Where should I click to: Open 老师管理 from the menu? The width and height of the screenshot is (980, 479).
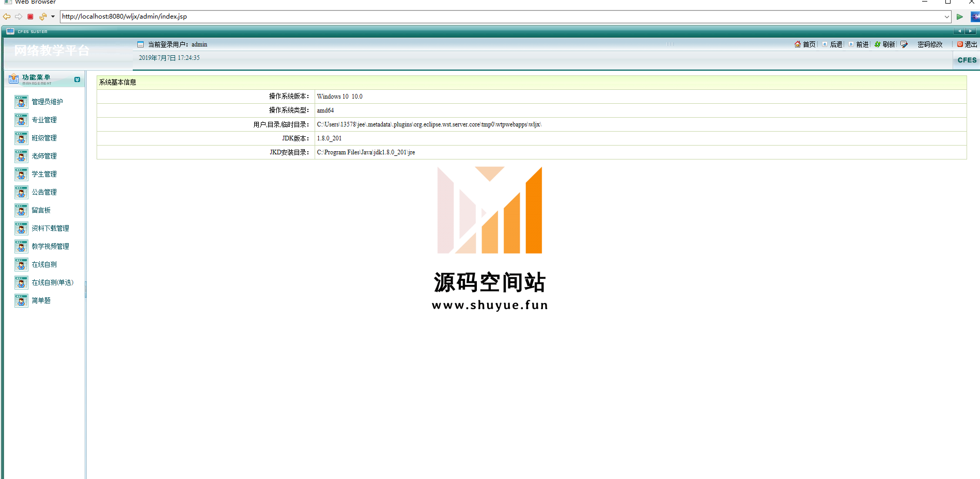44,156
